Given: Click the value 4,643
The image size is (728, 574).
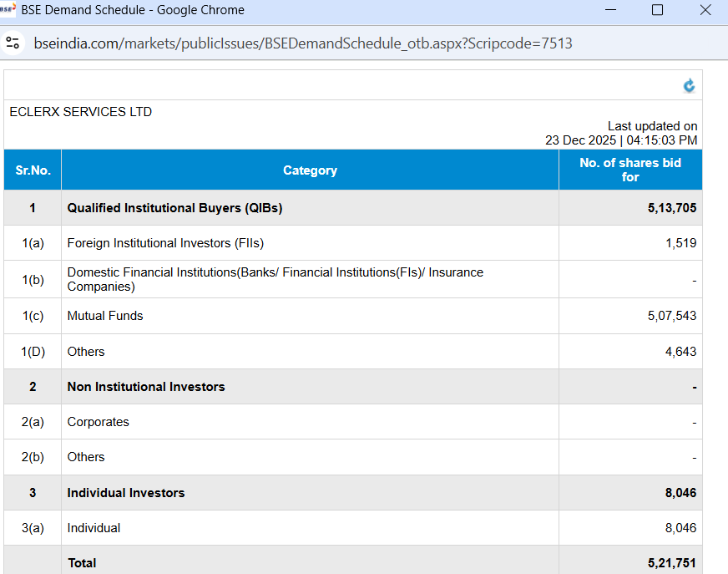Looking at the screenshot, I should (x=680, y=352).
